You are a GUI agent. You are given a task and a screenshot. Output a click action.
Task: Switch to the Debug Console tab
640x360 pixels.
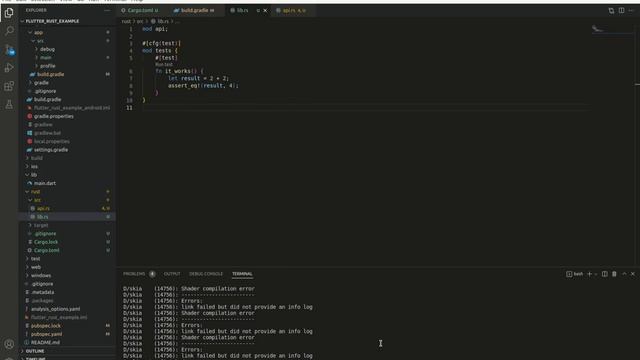point(206,274)
